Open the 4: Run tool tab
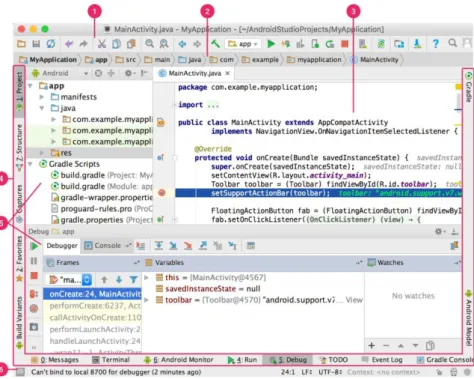Screen dimensions: 474x379 click(242, 360)
